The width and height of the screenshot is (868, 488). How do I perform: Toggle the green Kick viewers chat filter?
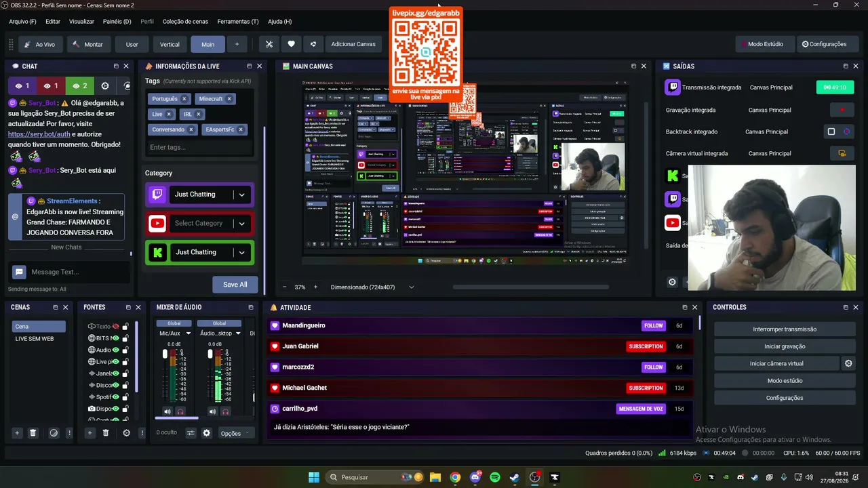pos(79,86)
